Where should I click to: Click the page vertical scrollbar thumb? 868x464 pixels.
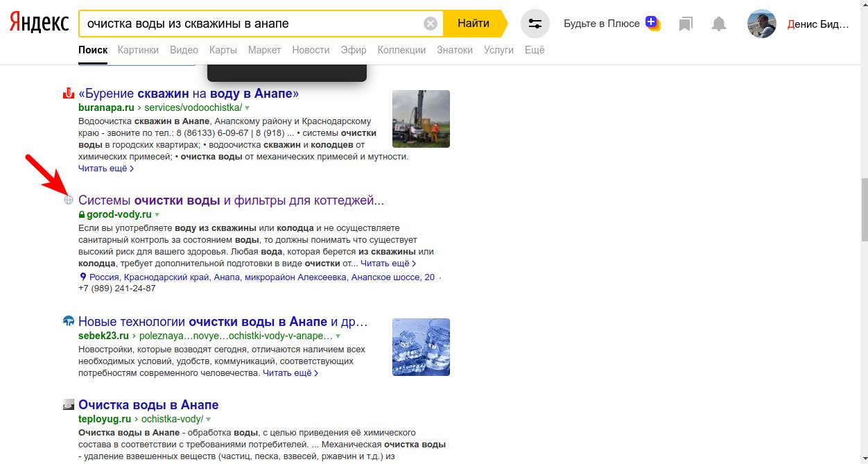coord(864,209)
